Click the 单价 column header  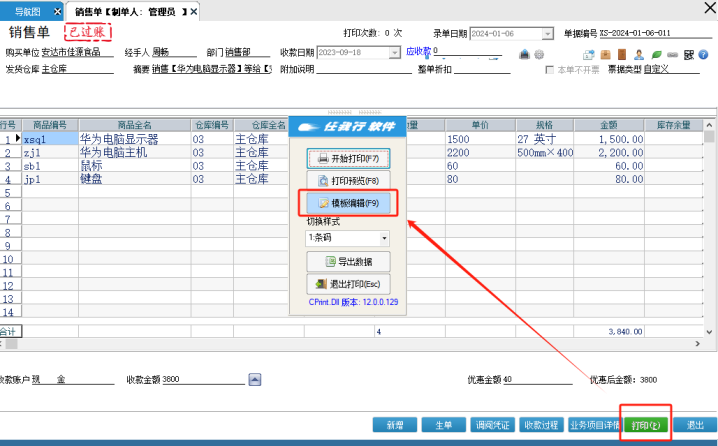click(x=480, y=125)
